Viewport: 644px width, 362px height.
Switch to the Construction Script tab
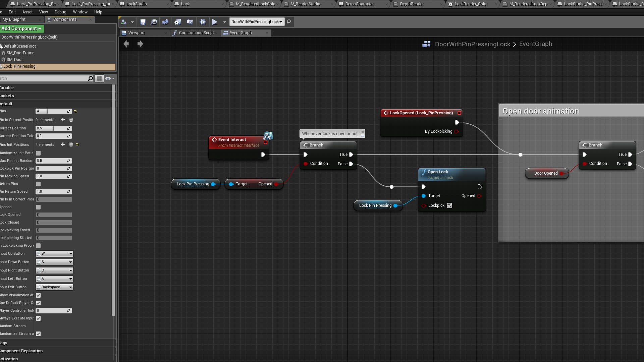click(196, 33)
